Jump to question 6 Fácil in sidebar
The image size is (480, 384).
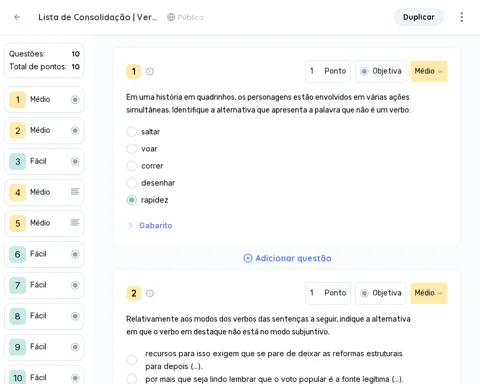44,254
